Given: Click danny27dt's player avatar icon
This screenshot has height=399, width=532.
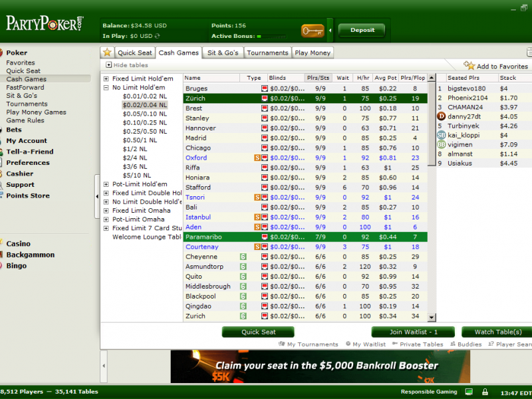Looking at the screenshot, I should point(442,116).
